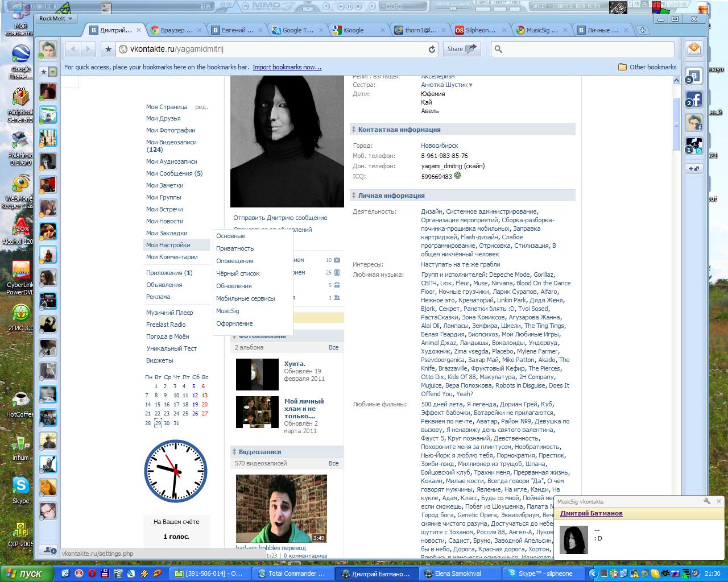Open Skype desktop shortcut icon
This screenshot has height=582, width=728.
(20, 490)
